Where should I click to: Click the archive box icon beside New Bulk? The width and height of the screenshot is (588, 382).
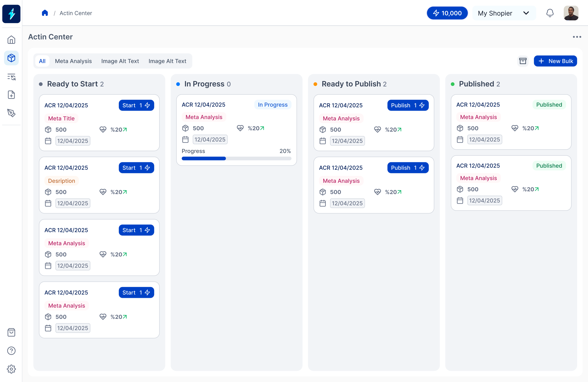click(x=523, y=61)
